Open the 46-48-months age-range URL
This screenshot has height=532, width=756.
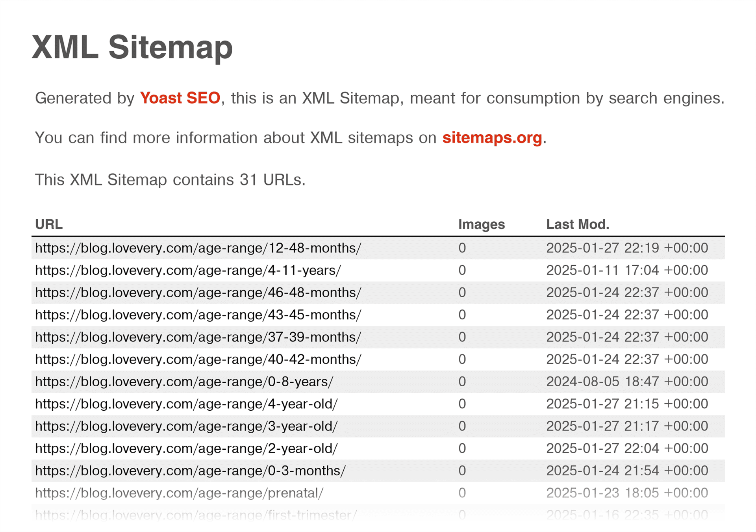[198, 293]
